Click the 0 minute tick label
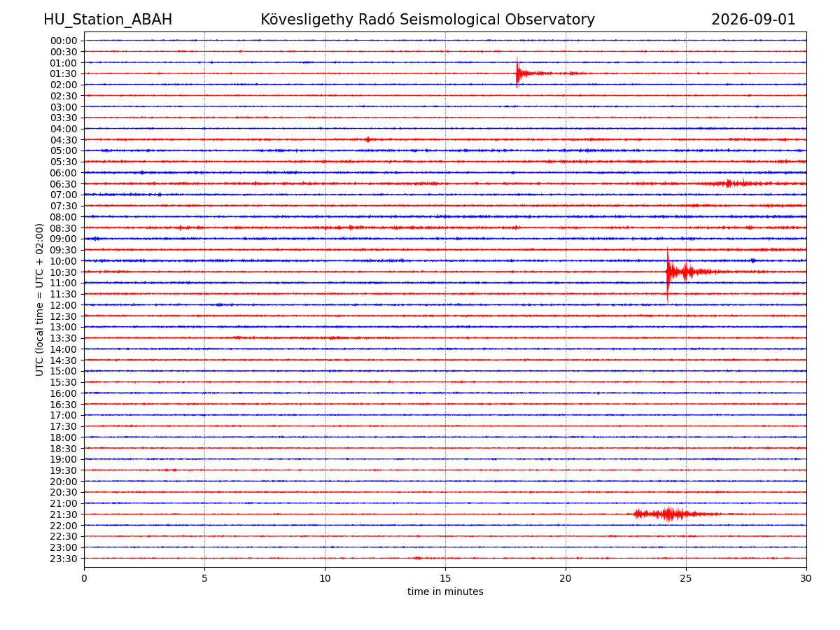This screenshot has height=630, width=840. [x=84, y=578]
